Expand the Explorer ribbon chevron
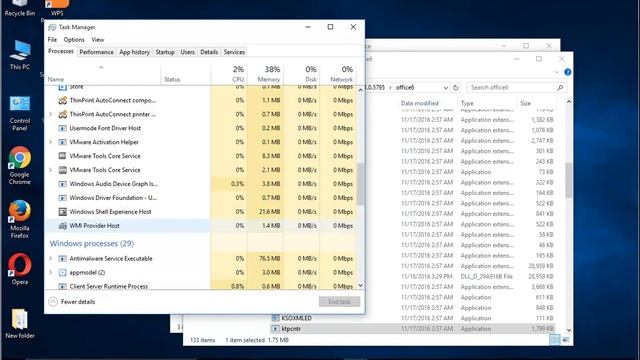This screenshot has height=360, width=640. pyautogui.click(x=557, y=72)
